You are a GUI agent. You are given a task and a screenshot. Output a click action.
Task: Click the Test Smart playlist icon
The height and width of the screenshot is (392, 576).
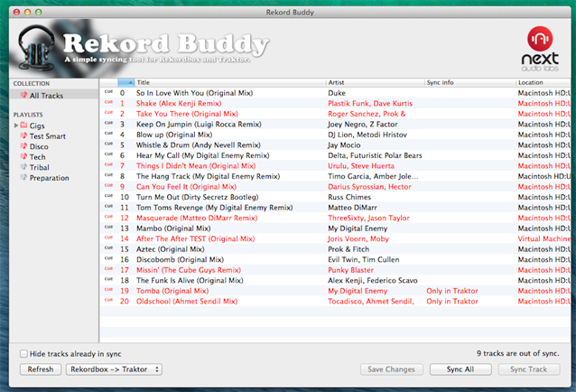tap(23, 135)
